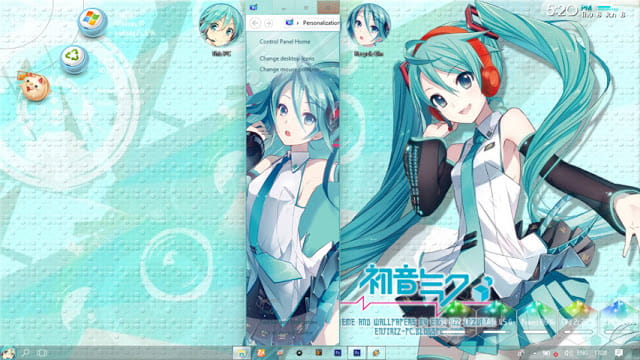
Task: Click the address bar Control Panel icon
Action: pos(289,22)
